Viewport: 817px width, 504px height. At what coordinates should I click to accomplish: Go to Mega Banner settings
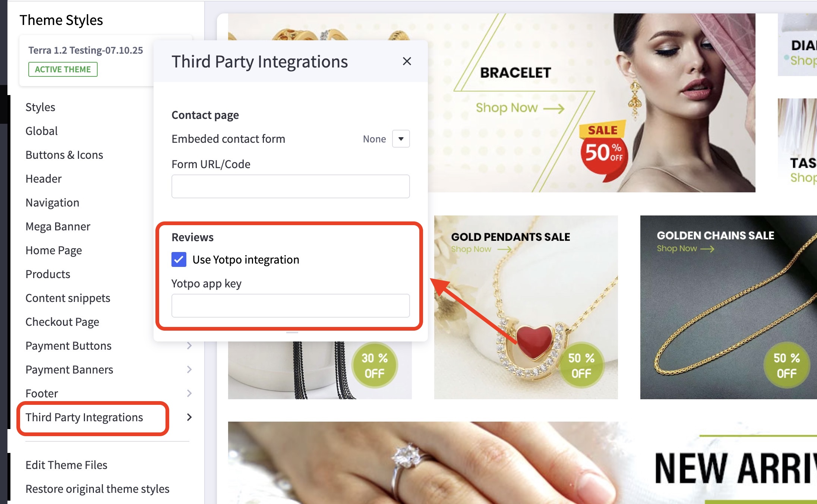tap(58, 226)
